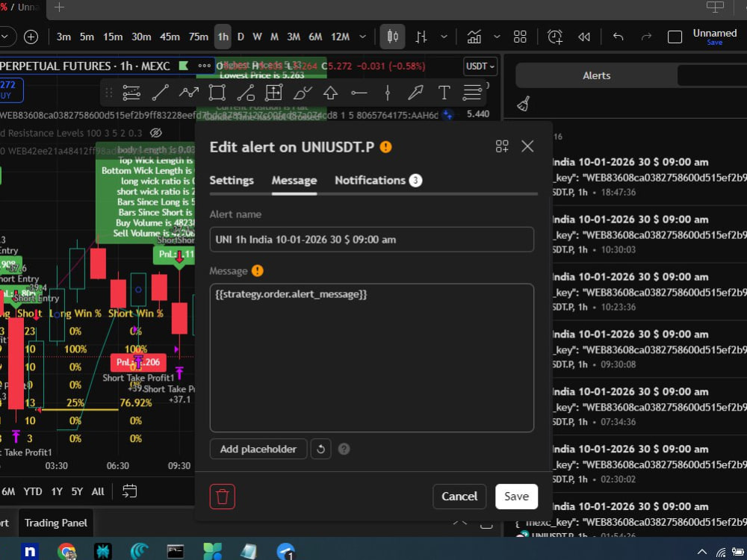Expand the indicators dropdown chevron
The width and height of the screenshot is (747, 560).
497,37
